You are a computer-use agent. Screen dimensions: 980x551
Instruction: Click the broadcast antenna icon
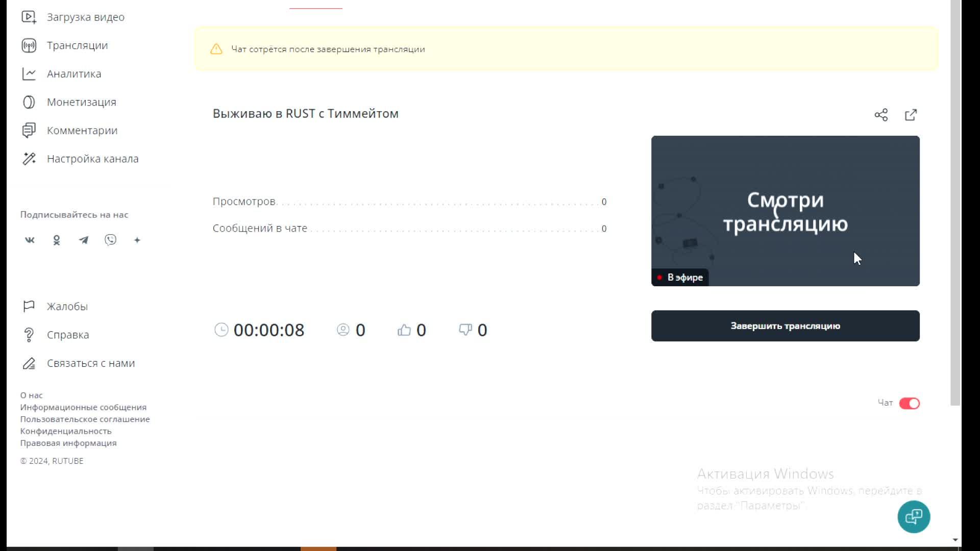tap(29, 45)
